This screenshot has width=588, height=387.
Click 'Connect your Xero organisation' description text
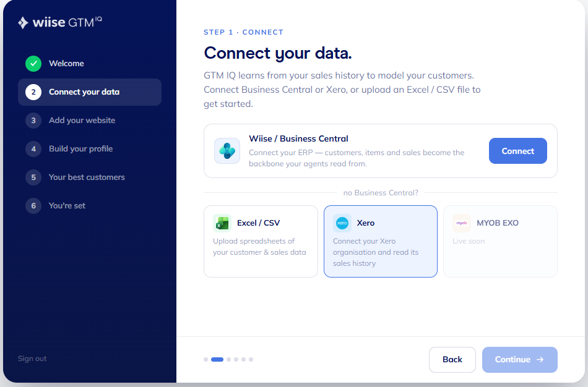376,252
